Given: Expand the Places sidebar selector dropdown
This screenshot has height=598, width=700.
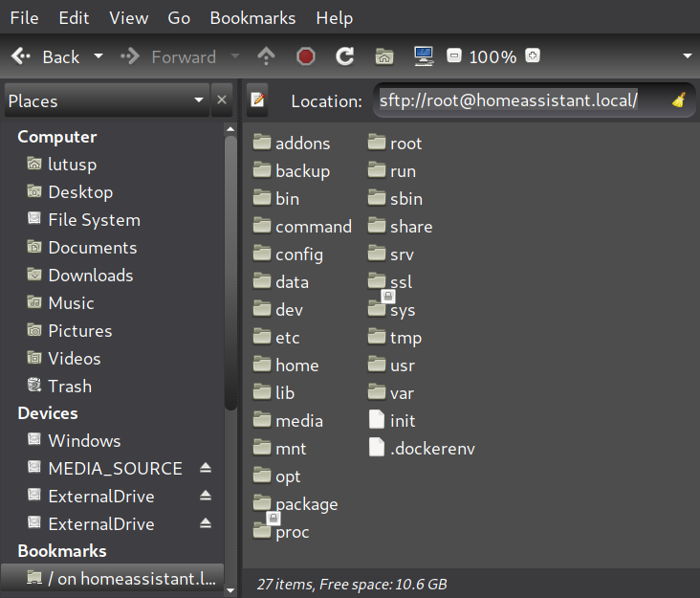Looking at the screenshot, I should [x=199, y=100].
